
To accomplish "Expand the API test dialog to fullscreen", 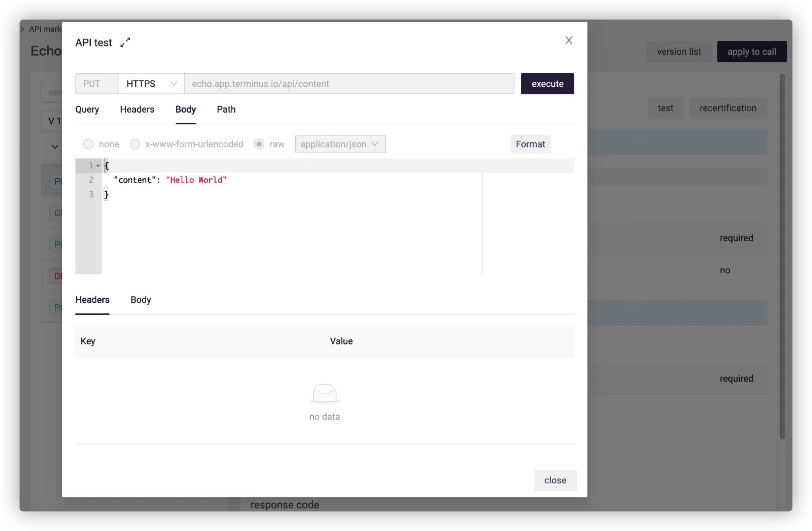I will (125, 42).
